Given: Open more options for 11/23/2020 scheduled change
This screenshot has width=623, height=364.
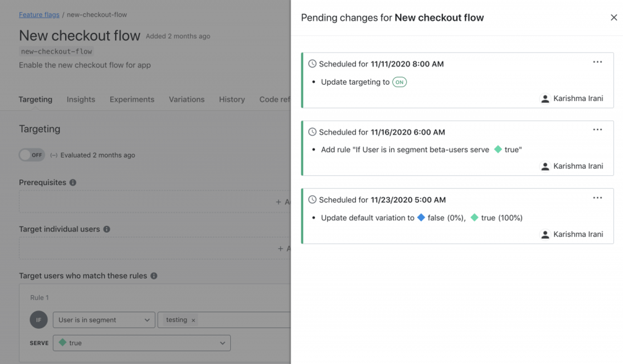Looking at the screenshot, I should pyautogui.click(x=597, y=198).
